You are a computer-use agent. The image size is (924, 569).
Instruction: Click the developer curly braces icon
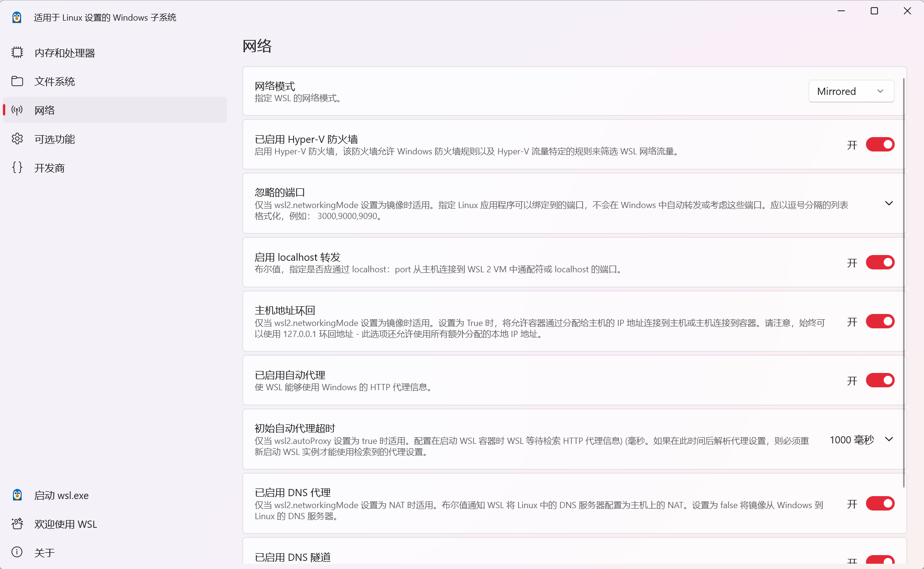click(x=17, y=168)
